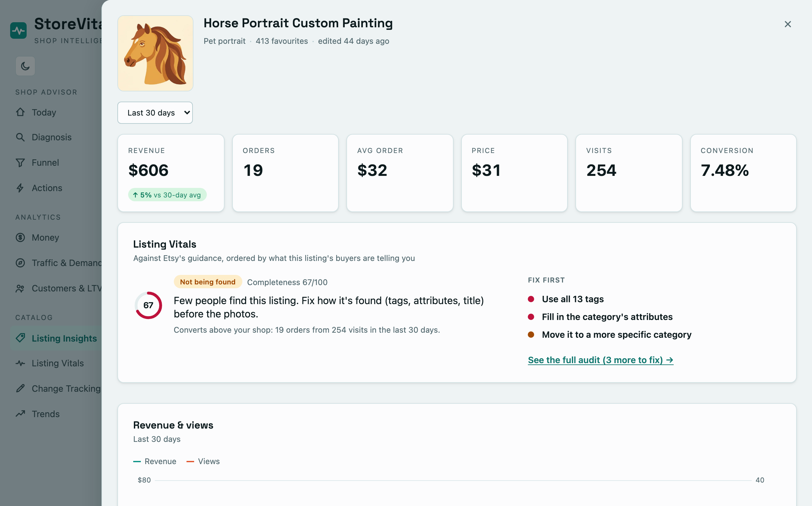Click 'Completeness 67/100' text
812x506 pixels.
tap(287, 282)
